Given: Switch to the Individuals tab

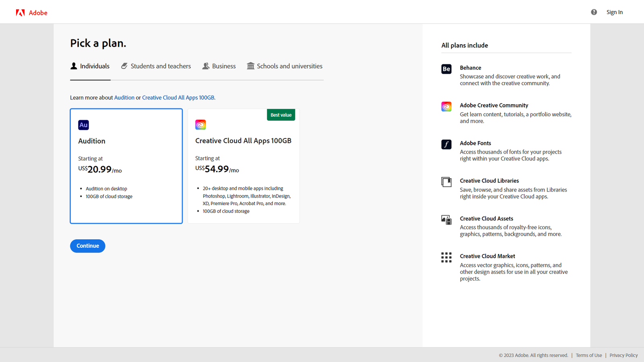Looking at the screenshot, I should coord(90,66).
